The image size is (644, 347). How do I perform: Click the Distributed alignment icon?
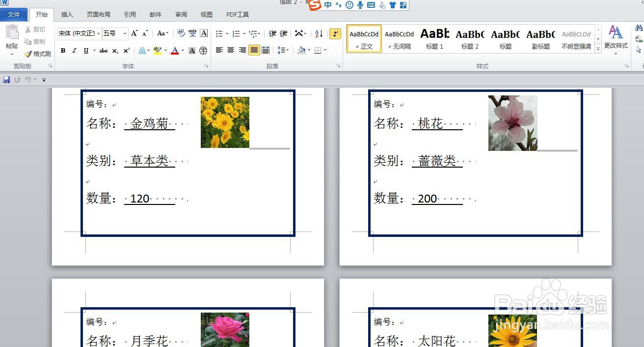pyautogui.click(x=266, y=50)
